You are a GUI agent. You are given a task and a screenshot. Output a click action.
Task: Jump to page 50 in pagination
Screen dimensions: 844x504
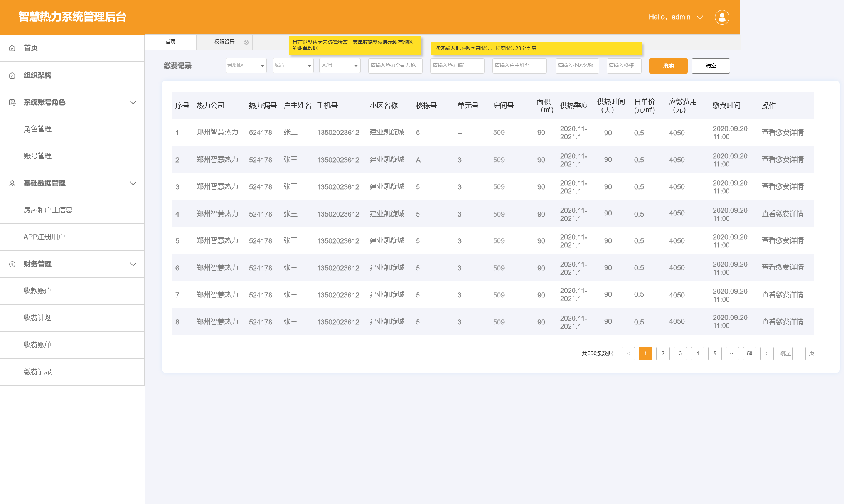click(750, 353)
